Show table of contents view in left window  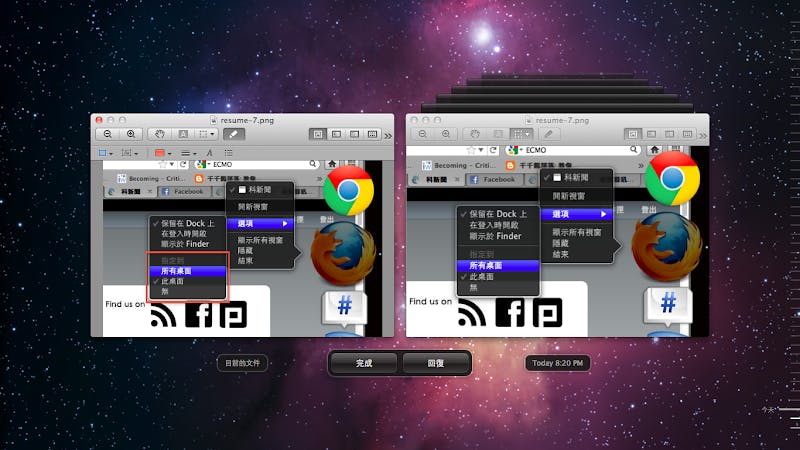point(355,134)
